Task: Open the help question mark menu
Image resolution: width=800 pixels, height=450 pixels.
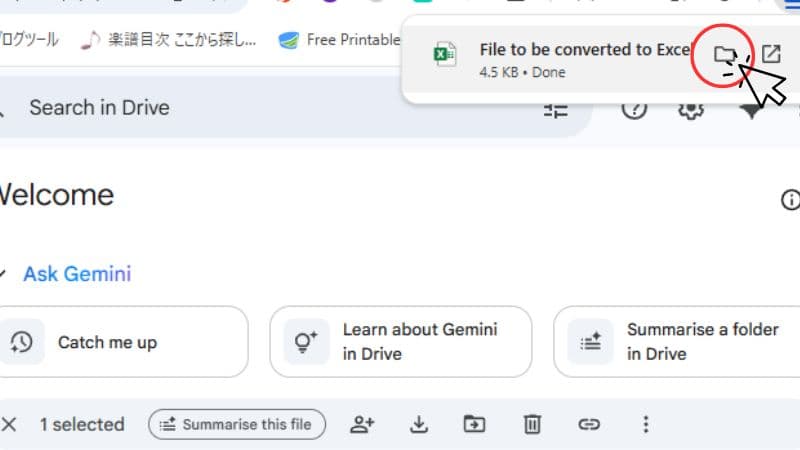Action: (634, 109)
